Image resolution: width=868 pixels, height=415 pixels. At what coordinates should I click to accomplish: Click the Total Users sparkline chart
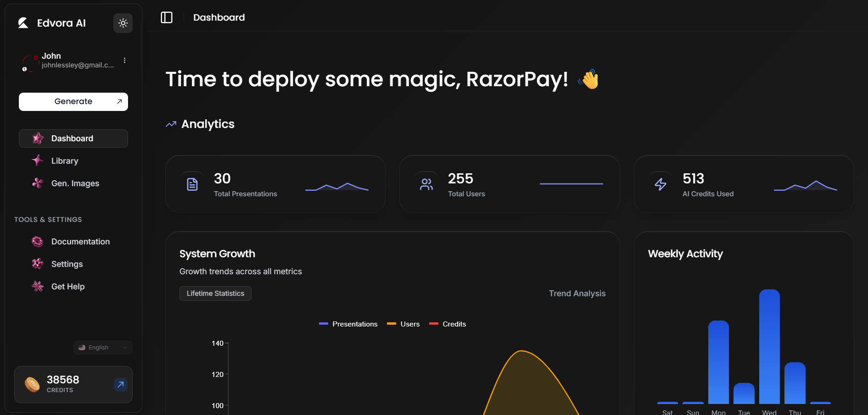click(571, 184)
